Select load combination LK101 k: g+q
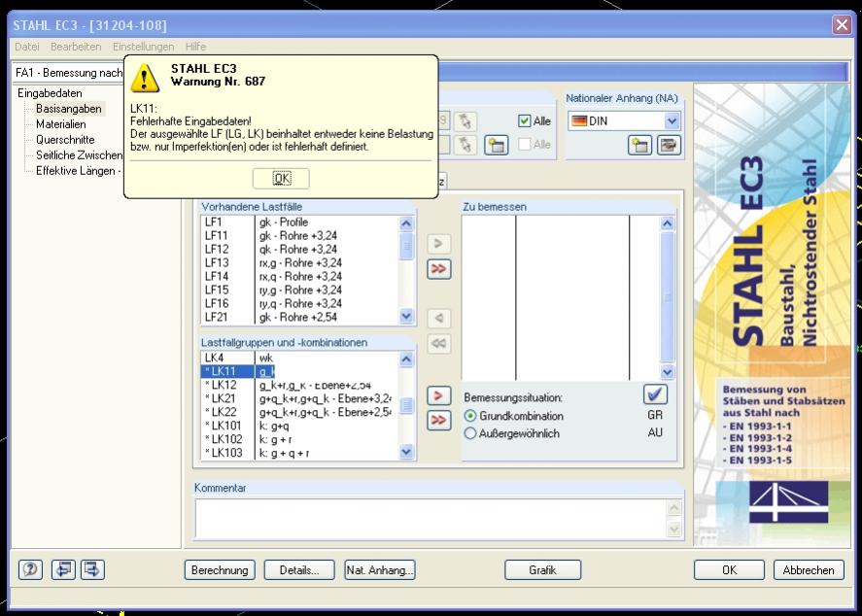The height and width of the screenshot is (616, 862). 300,426
